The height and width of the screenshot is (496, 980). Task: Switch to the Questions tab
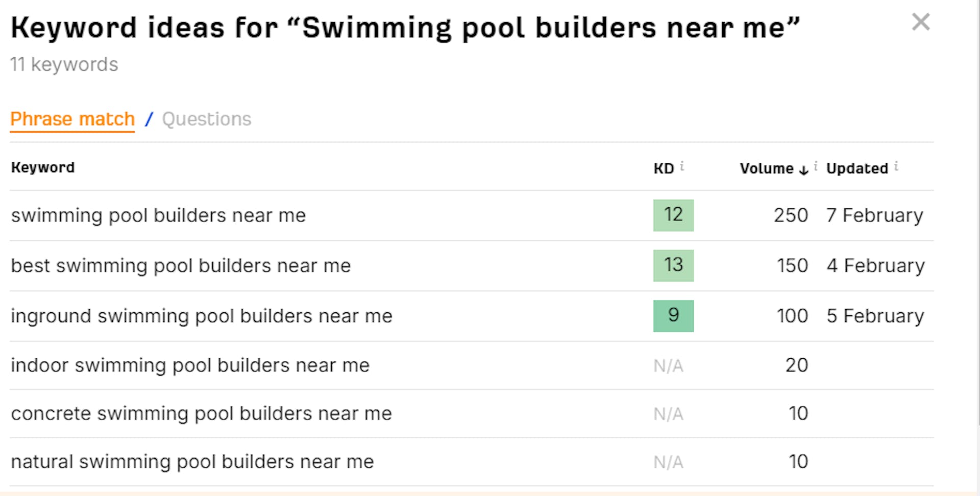click(206, 119)
